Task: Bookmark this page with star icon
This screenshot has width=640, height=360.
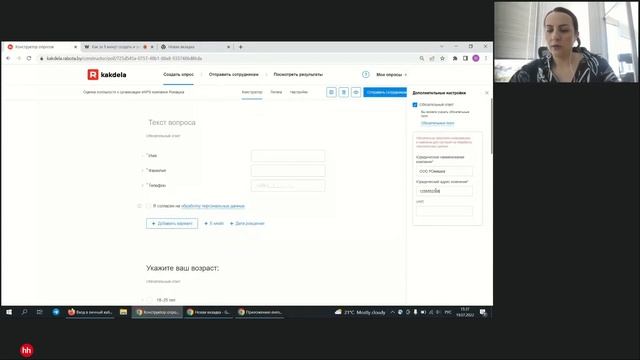Action: tap(442, 58)
